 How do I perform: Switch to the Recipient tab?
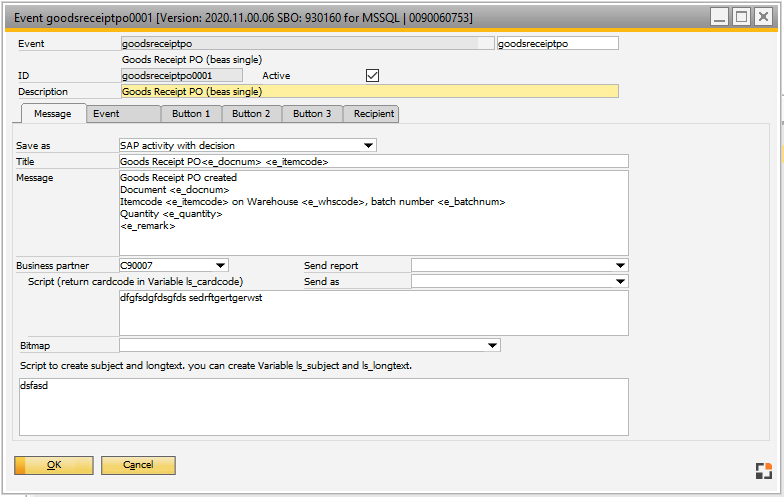[x=373, y=114]
